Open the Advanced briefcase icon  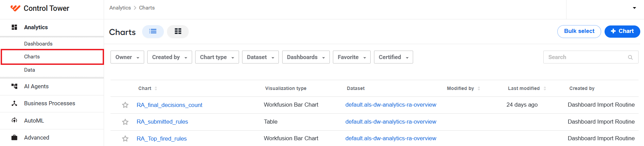pyautogui.click(x=14, y=138)
